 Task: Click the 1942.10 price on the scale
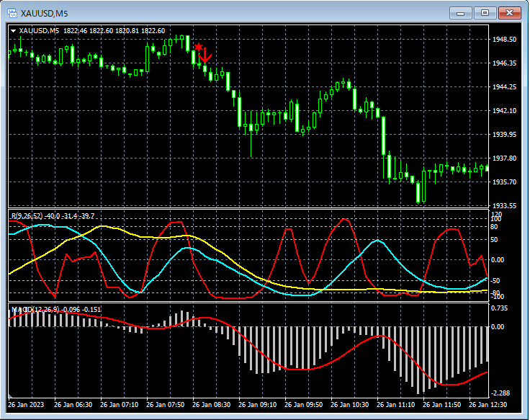(505, 111)
